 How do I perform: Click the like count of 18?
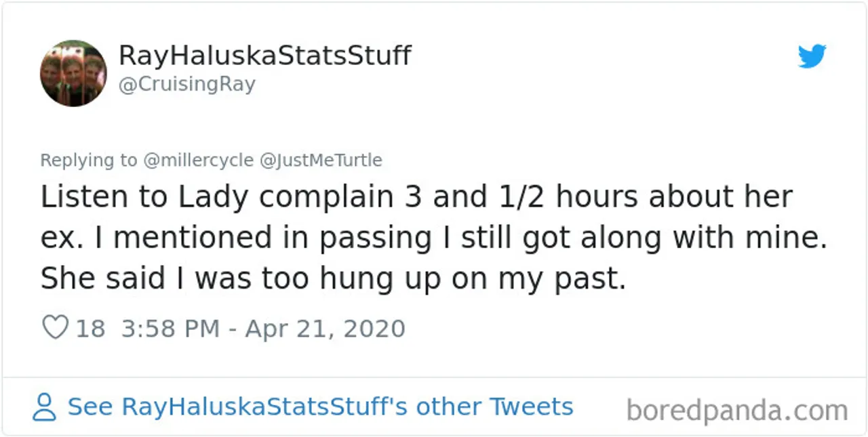click(90, 329)
